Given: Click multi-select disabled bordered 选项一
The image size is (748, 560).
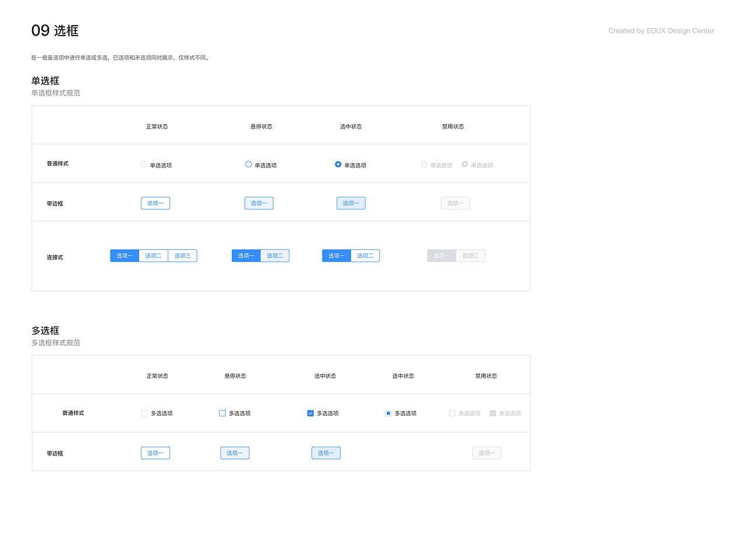Looking at the screenshot, I should pyautogui.click(x=487, y=453).
